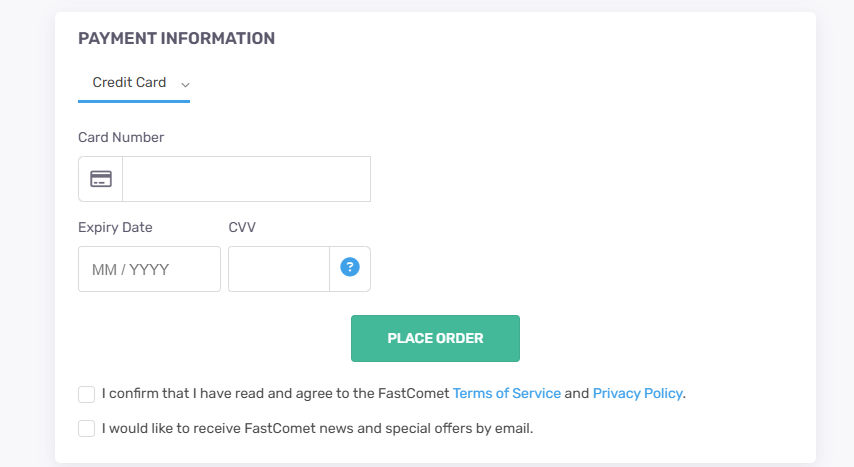Viewport: 854px width, 467px height.
Task: Click the CVV label above the field
Action: [242, 227]
